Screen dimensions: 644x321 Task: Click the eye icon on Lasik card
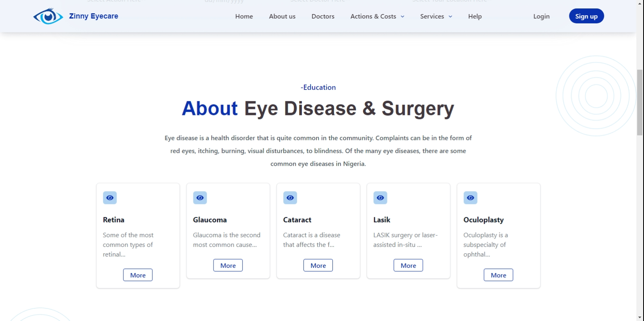pyautogui.click(x=380, y=198)
